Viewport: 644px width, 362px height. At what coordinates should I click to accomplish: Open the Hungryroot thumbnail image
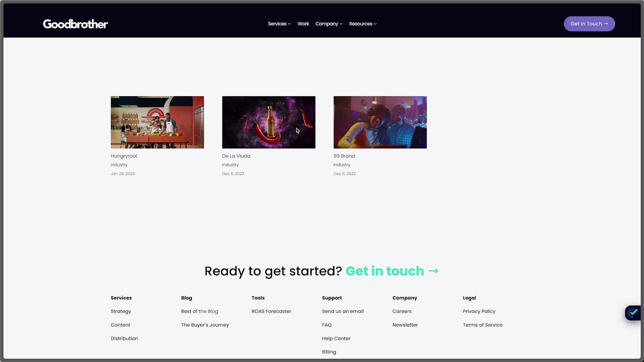coord(157,122)
